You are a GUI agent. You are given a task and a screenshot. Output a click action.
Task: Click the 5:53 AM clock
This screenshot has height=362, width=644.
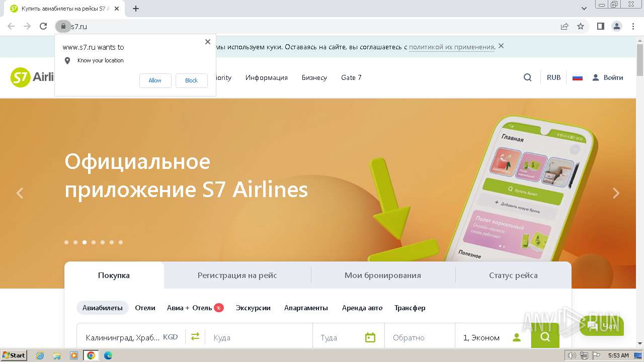pyautogui.click(x=618, y=355)
